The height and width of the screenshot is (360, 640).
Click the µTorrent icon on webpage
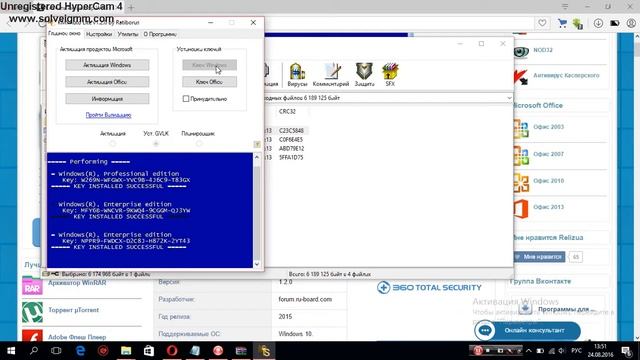coord(32,312)
